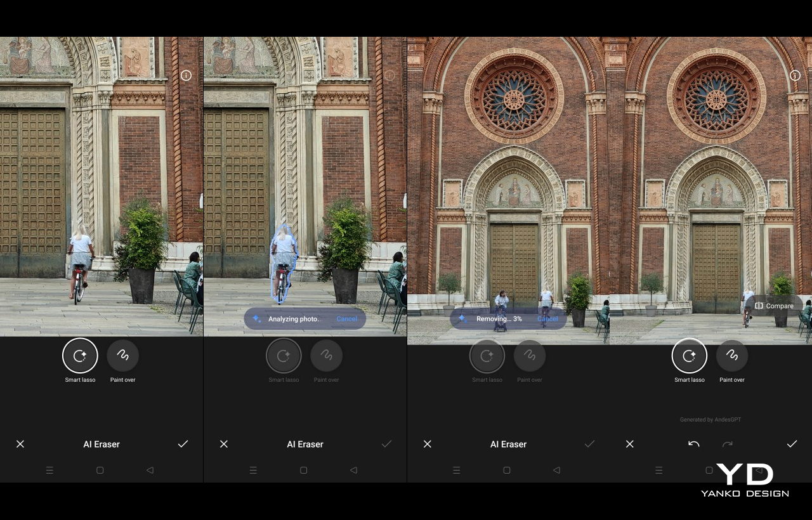Tap info icon on the rightmost photo
Viewport: 812px width, 520px height.
pos(795,75)
